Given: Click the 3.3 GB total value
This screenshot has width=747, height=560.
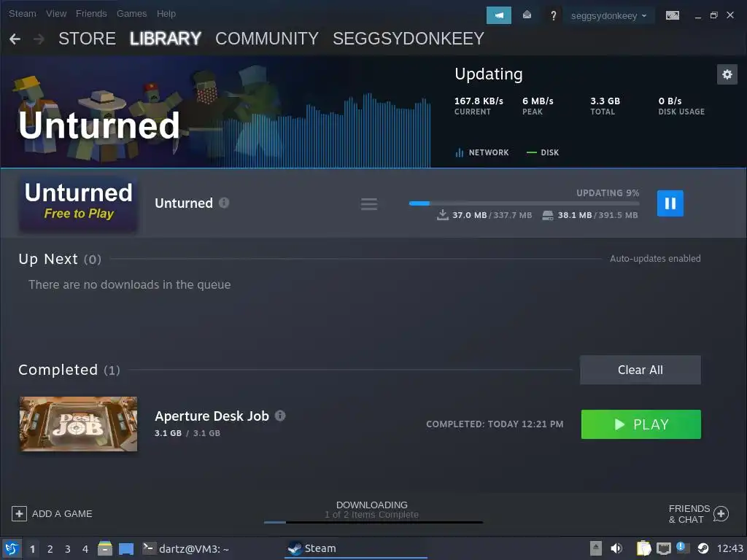Looking at the screenshot, I should 605,101.
